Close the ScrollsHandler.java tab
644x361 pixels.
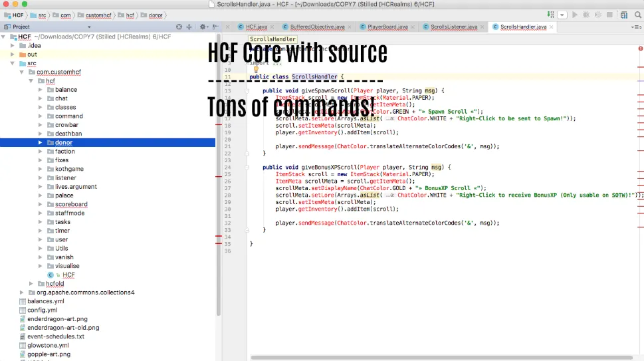point(551,27)
